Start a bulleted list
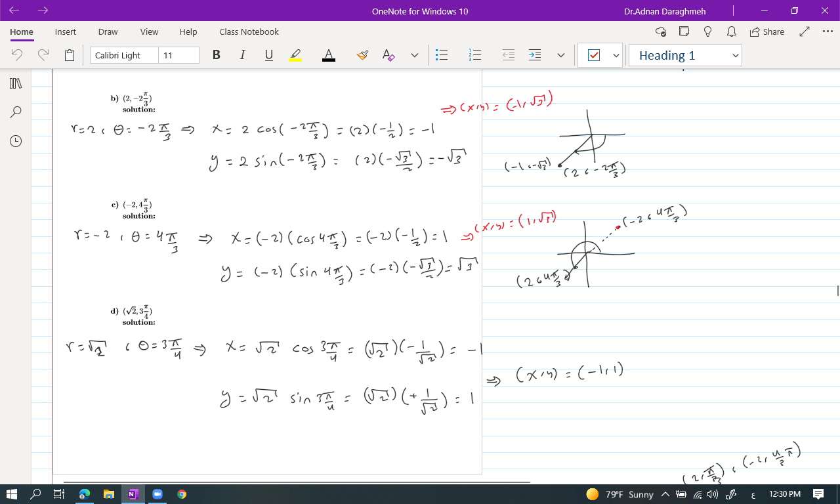Viewport: 840px width, 504px height. (x=442, y=56)
